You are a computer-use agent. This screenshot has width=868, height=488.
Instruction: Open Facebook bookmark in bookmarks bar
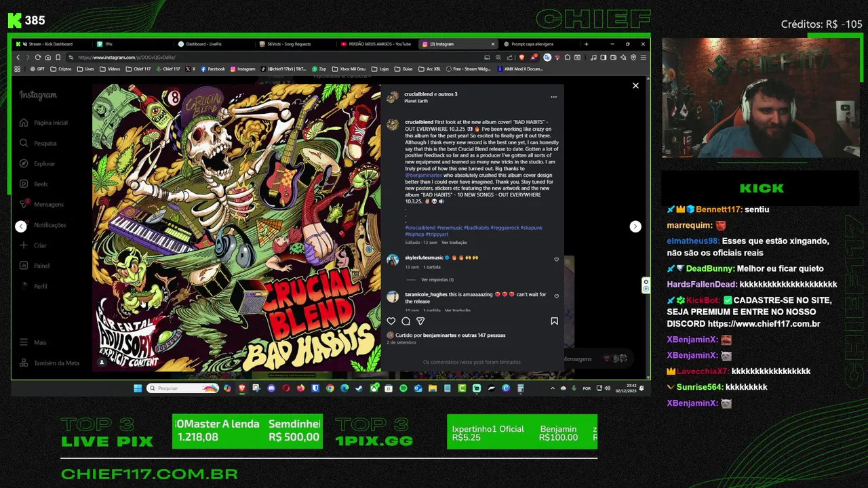point(213,69)
